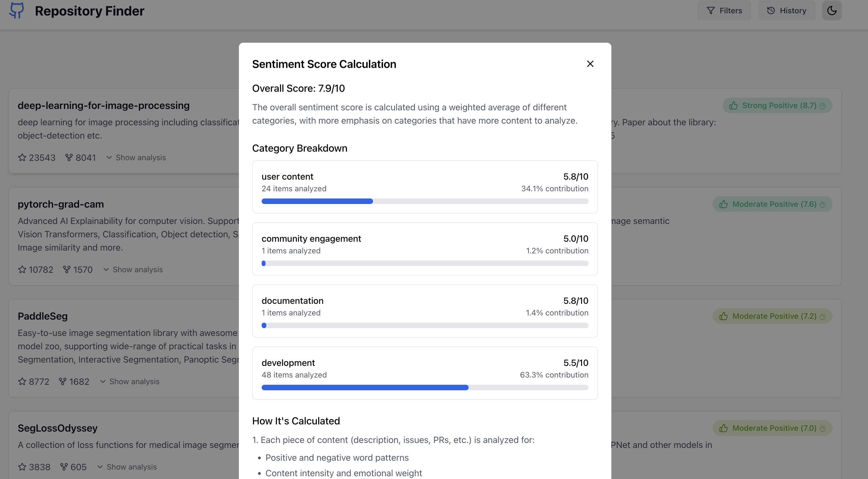Click the star icon beside 23543
The height and width of the screenshot is (479, 868).
point(22,157)
